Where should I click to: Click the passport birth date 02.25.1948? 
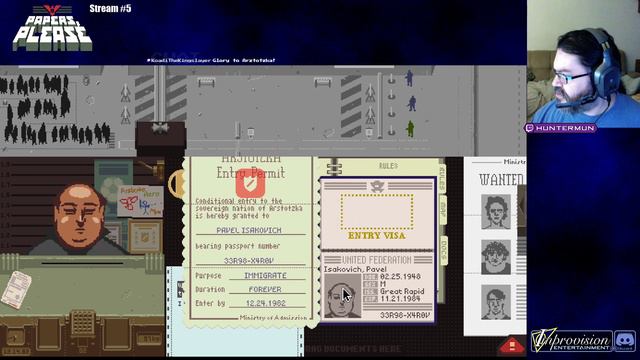click(400, 277)
